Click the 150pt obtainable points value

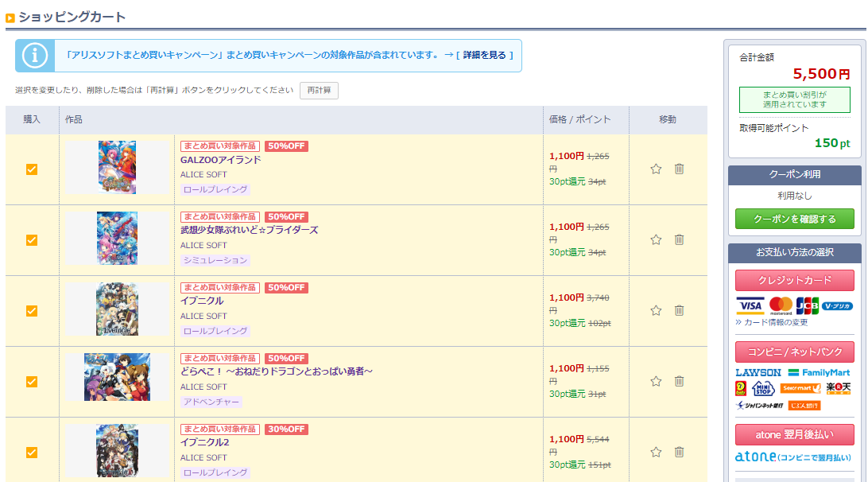pos(832,143)
